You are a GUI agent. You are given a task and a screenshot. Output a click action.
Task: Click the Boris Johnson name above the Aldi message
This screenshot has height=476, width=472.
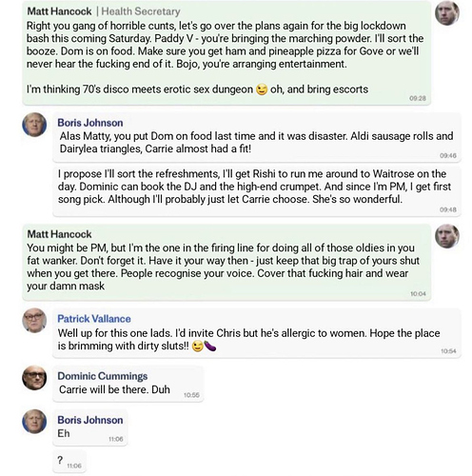tap(90, 123)
